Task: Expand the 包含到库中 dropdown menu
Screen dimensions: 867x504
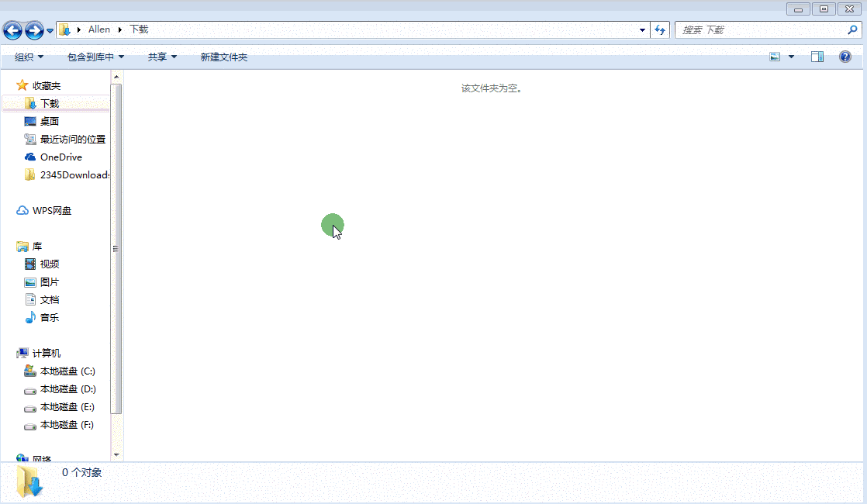Action: pos(95,57)
